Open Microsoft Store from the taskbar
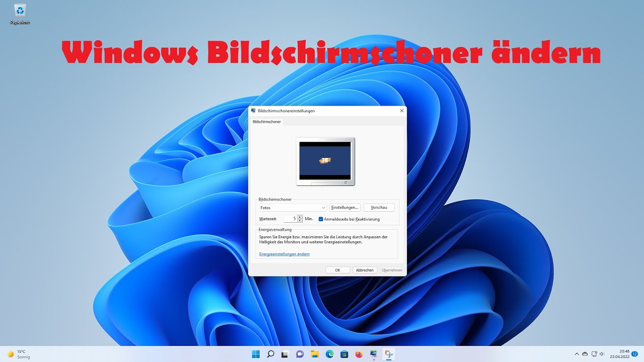This screenshot has width=644, height=362. click(x=344, y=354)
